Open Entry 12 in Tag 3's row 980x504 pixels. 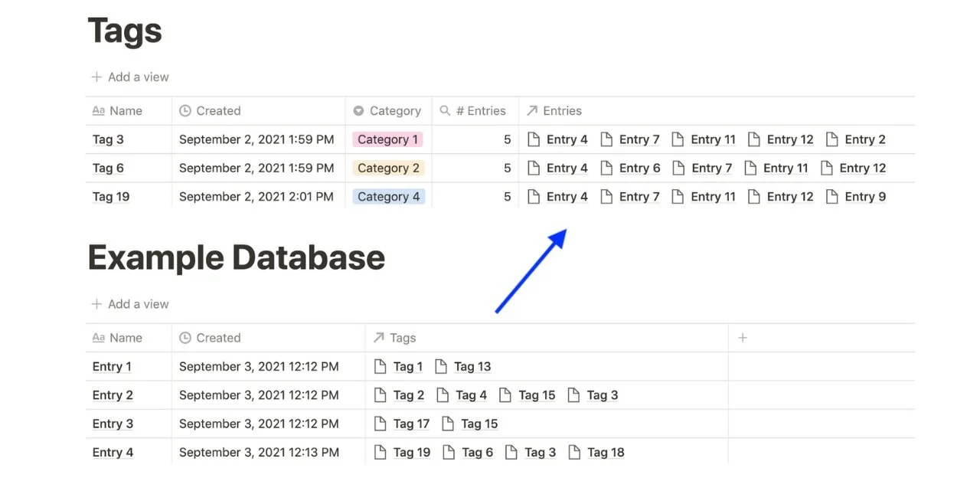[x=789, y=139]
